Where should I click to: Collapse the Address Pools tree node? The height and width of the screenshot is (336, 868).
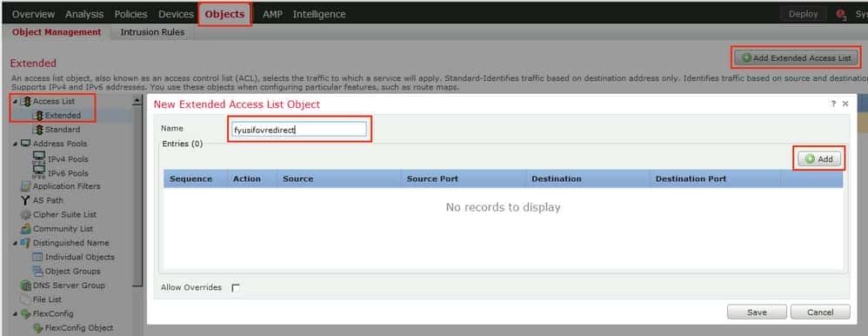point(15,144)
